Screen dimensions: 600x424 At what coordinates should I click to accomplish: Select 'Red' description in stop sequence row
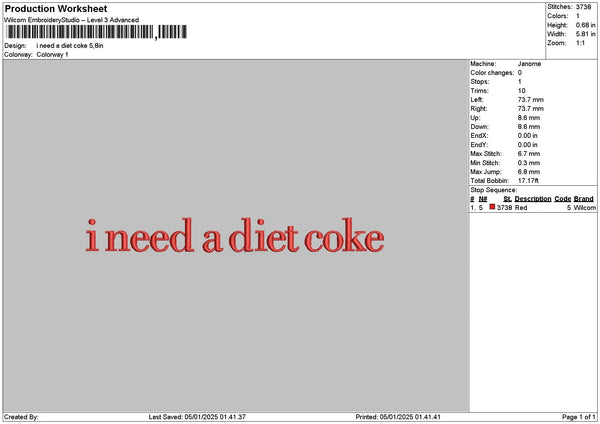point(521,207)
